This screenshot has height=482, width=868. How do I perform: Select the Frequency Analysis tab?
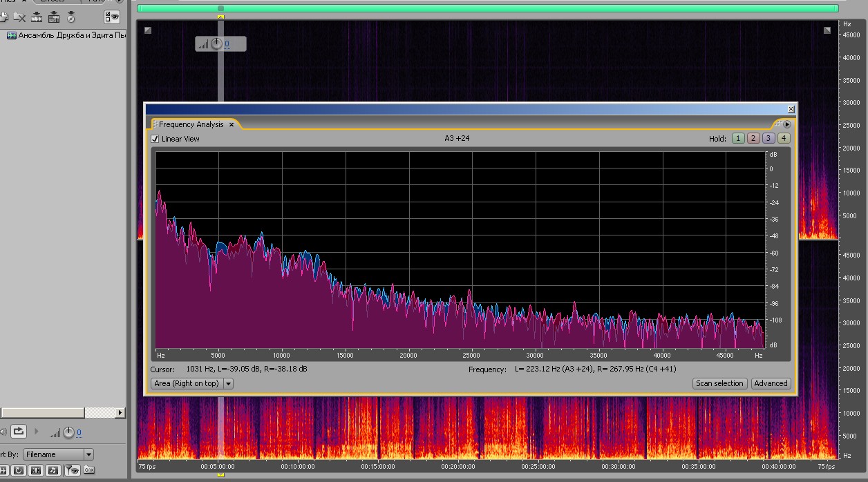(191, 124)
